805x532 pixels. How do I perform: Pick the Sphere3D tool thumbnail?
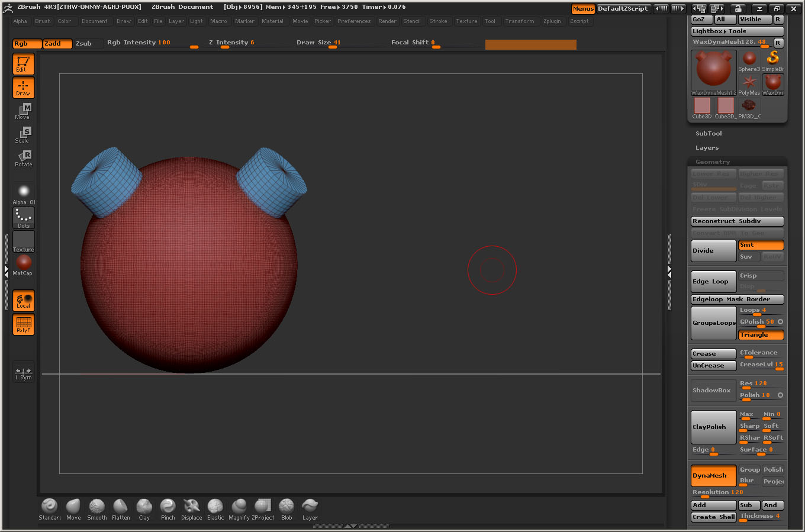tap(749, 61)
